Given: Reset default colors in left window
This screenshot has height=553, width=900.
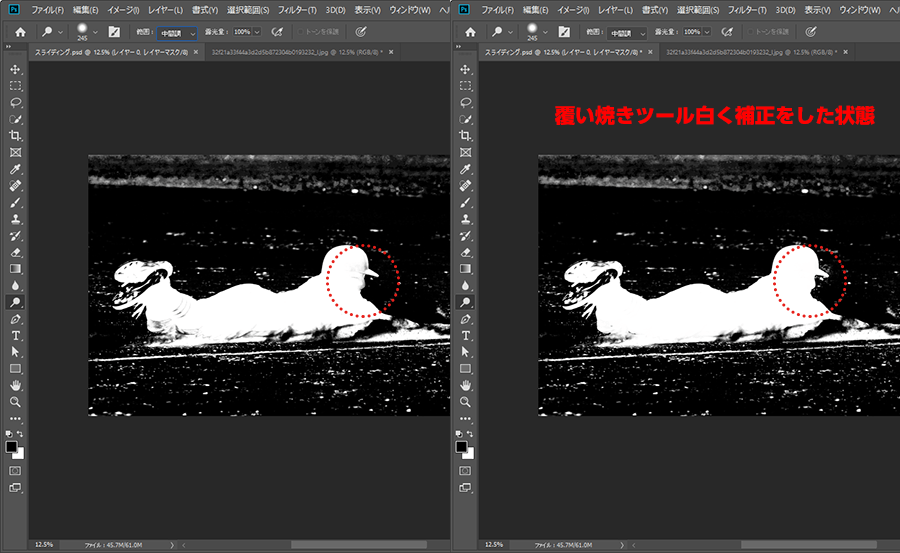Looking at the screenshot, I should [x=9, y=434].
